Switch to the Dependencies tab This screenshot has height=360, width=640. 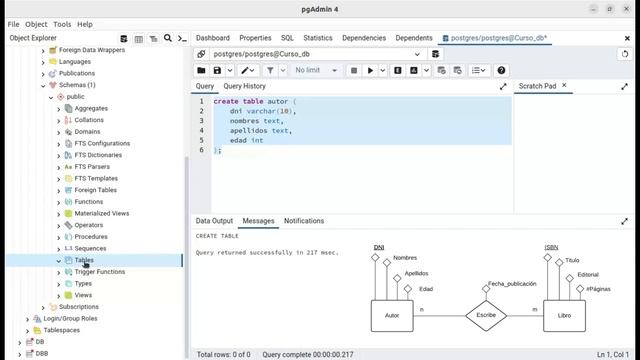[364, 38]
